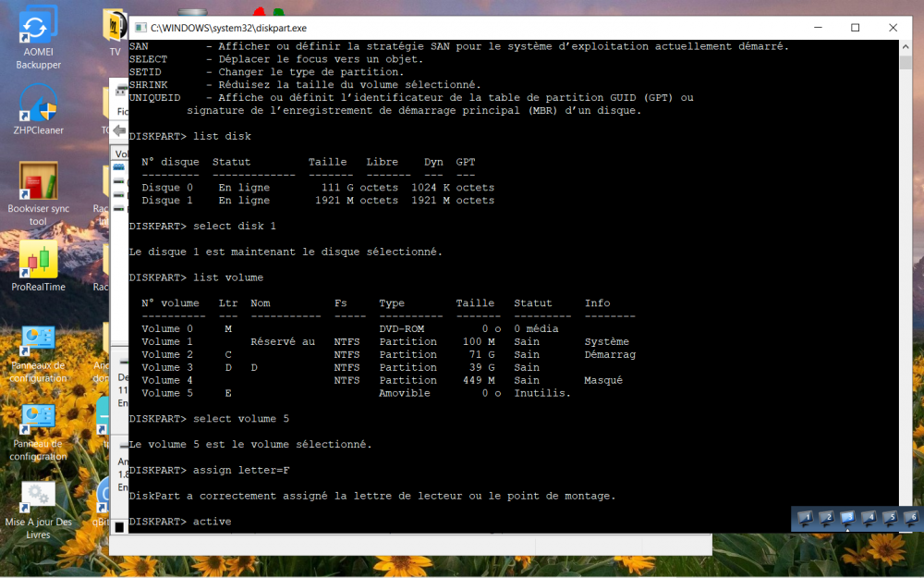
Task: Switch to virtual desktop 1
Action: click(805, 519)
